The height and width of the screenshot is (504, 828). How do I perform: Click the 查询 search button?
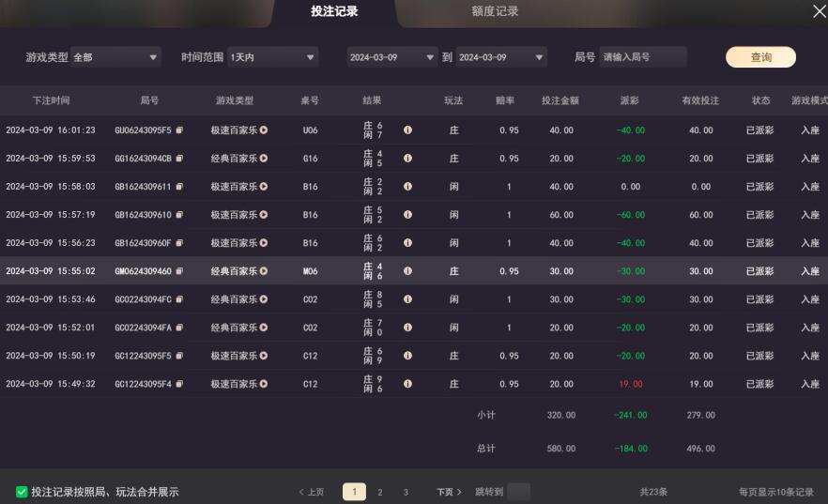[x=761, y=57]
